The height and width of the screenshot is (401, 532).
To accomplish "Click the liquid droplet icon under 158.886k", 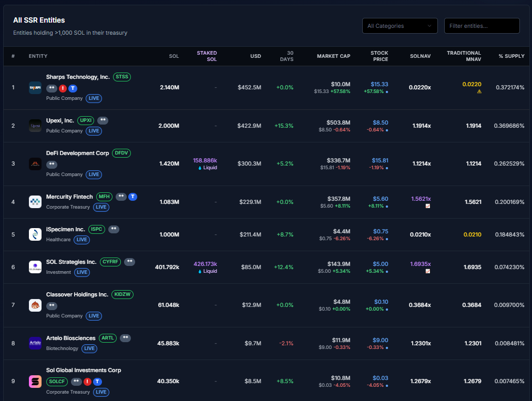I will pos(200,168).
